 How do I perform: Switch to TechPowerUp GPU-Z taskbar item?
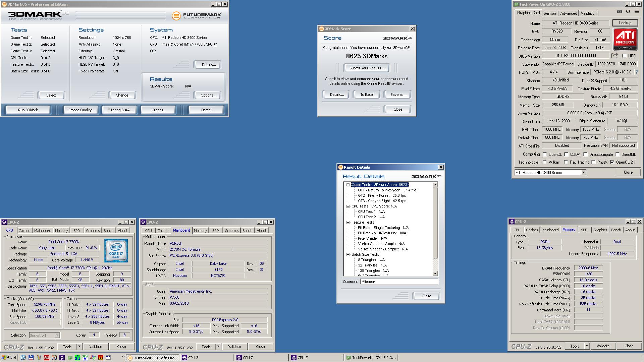371,358
